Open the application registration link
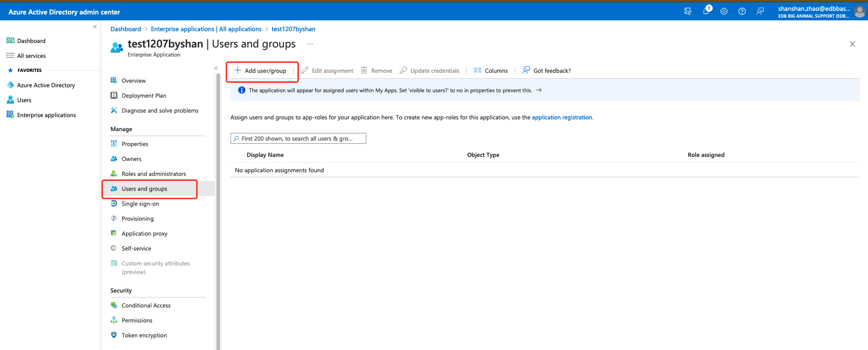868x350 pixels. (562, 117)
